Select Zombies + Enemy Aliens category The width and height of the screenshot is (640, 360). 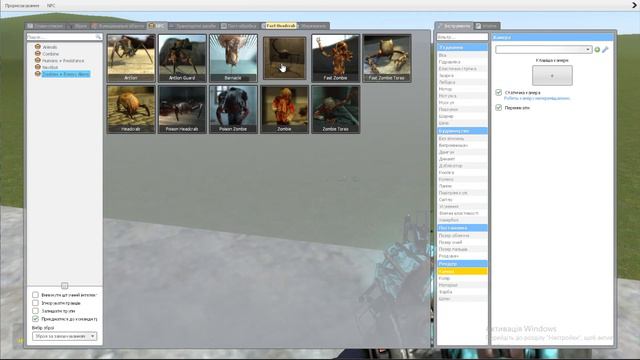click(x=66, y=74)
